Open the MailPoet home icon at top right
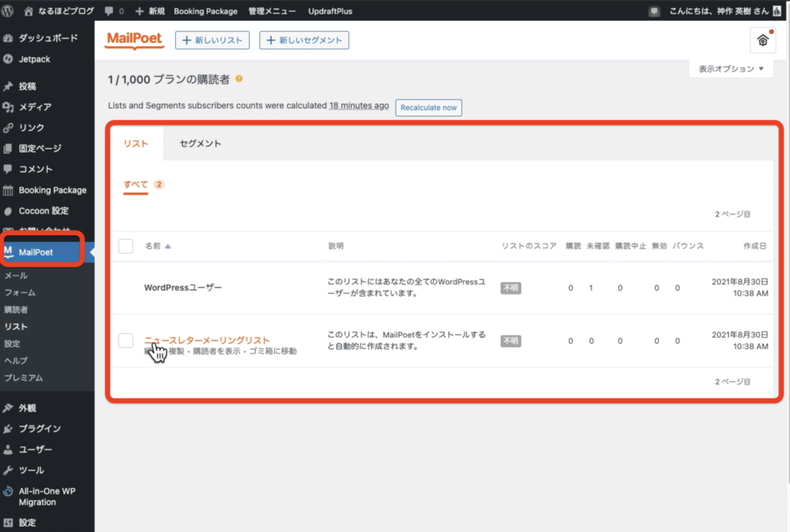The width and height of the screenshot is (790, 532). pos(763,40)
